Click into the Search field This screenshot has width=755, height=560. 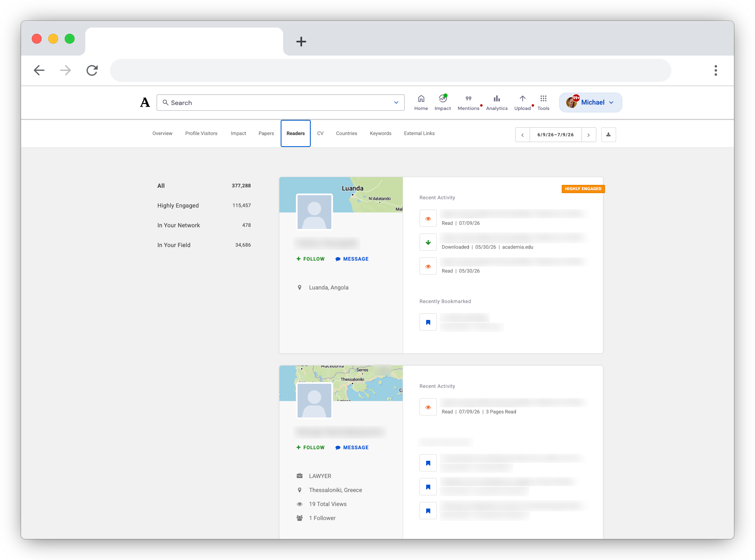(280, 103)
